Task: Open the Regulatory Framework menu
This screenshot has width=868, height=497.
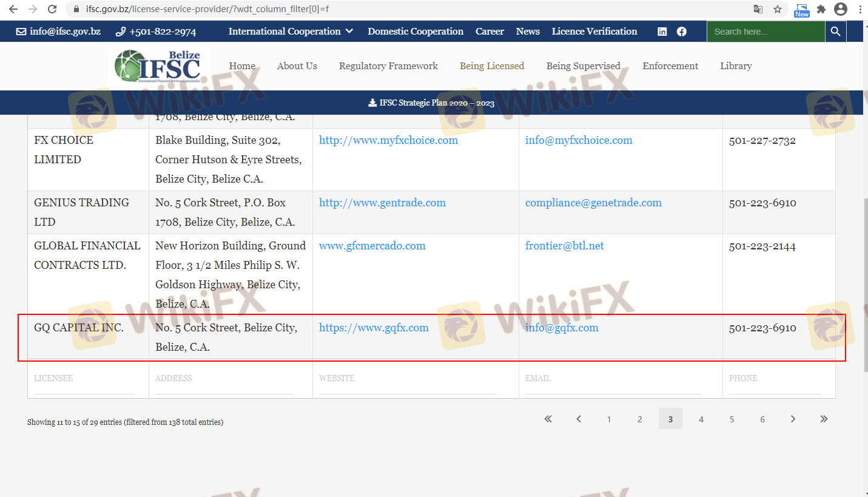Action: click(x=388, y=66)
